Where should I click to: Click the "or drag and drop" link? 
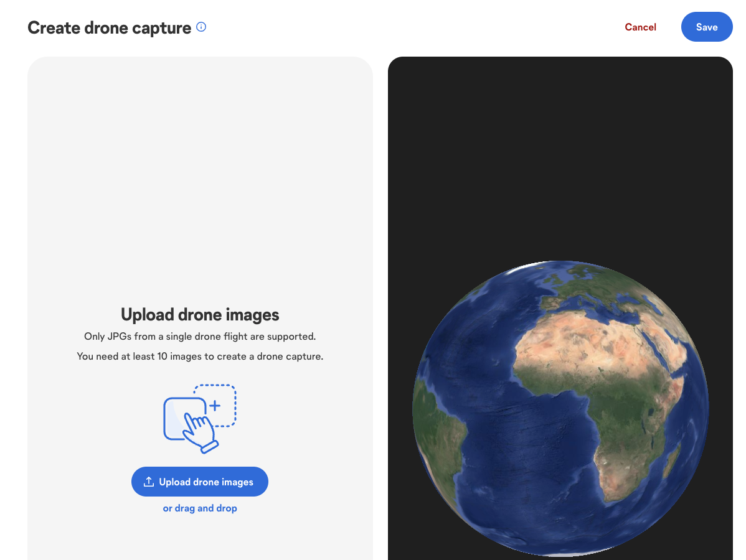coord(200,508)
